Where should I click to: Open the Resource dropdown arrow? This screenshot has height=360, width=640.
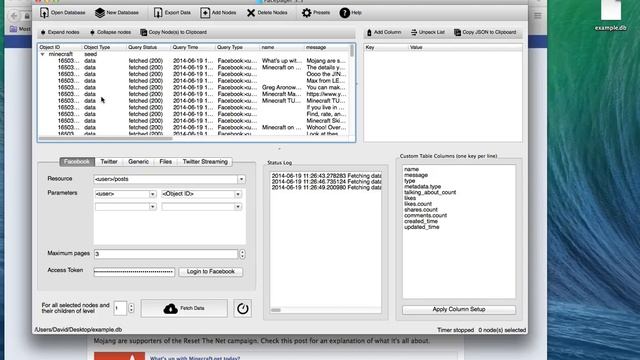pos(241,179)
